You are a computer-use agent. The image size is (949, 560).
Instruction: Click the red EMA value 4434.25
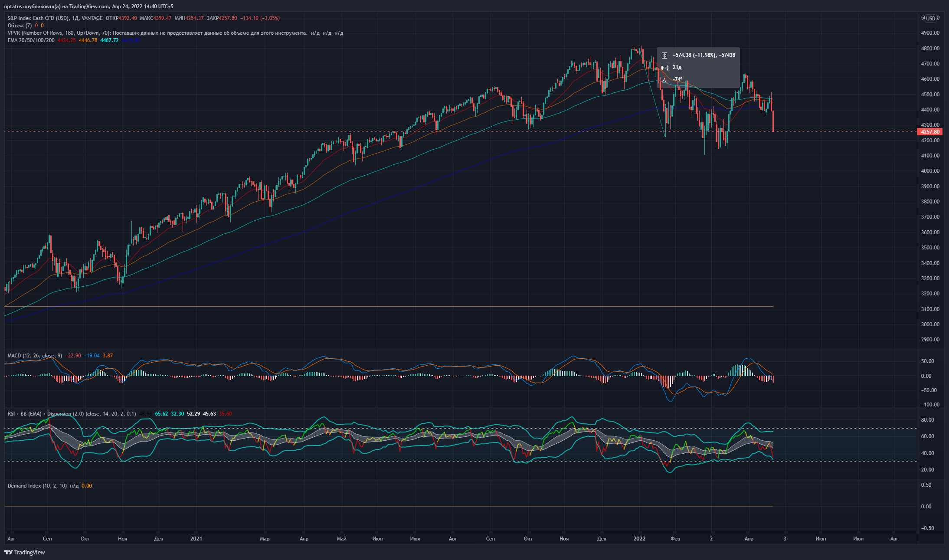coord(66,40)
